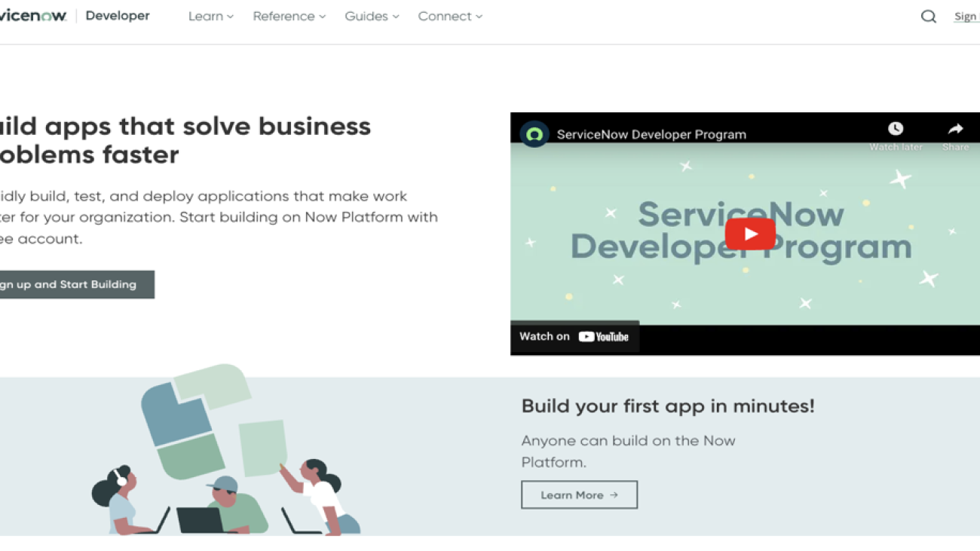Click the Anyone can build description text

pyautogui.click(x=628, y=452)
